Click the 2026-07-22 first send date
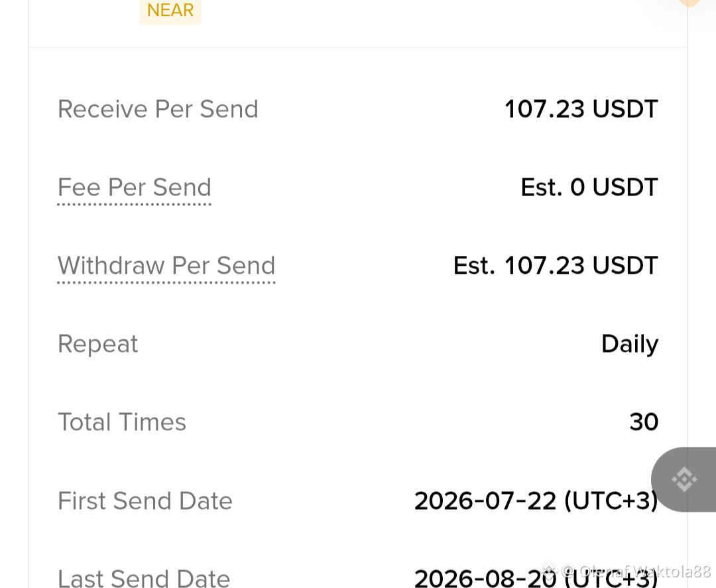This screenshot has height=588, width=716. point(536,500)
